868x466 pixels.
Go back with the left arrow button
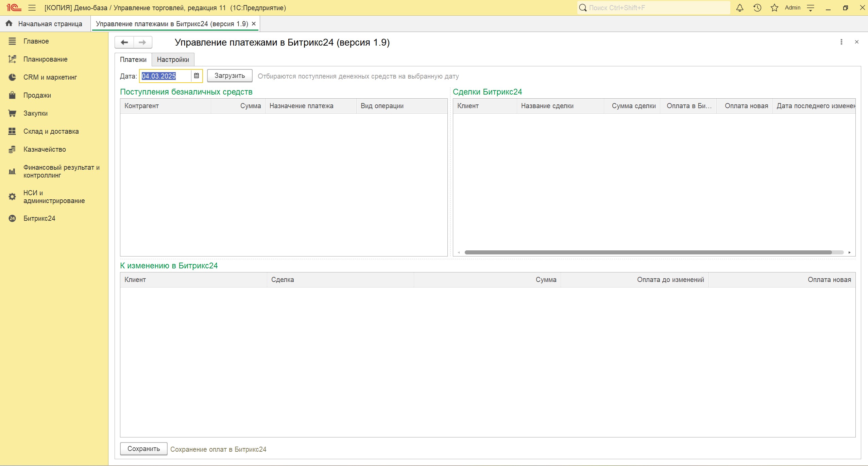coord(124,43)
